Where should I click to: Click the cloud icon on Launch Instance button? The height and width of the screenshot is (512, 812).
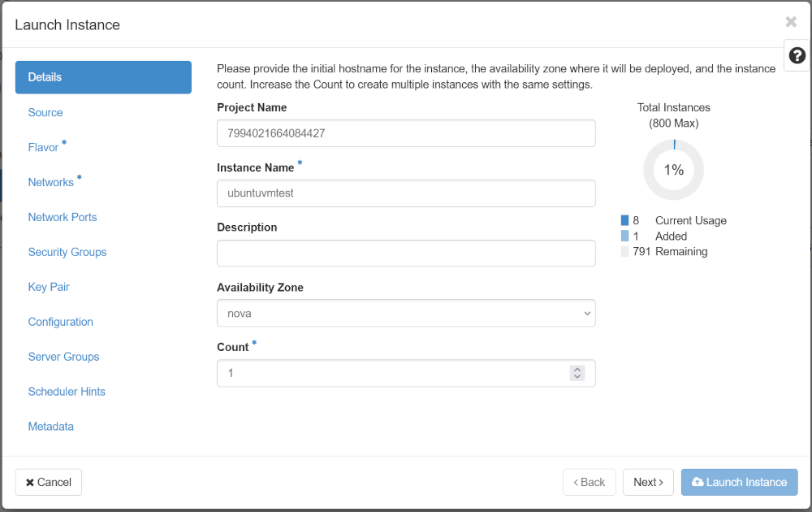coord(699,482)
